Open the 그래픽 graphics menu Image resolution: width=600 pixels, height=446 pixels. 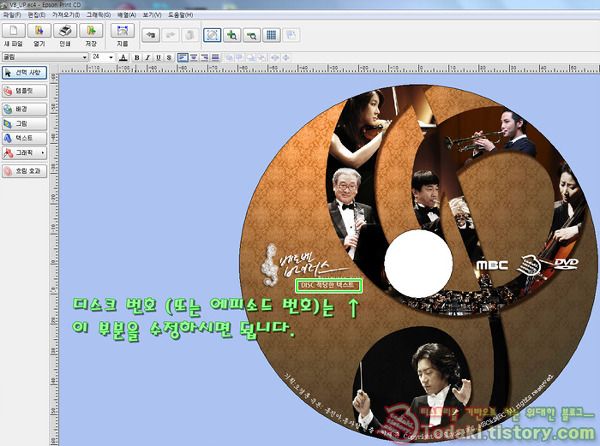click(98, 15)
